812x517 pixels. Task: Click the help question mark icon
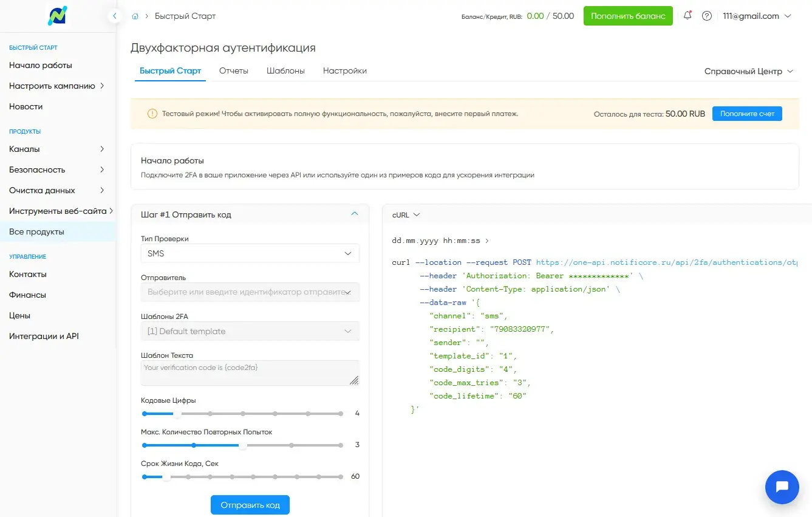[x=706, y=16]
